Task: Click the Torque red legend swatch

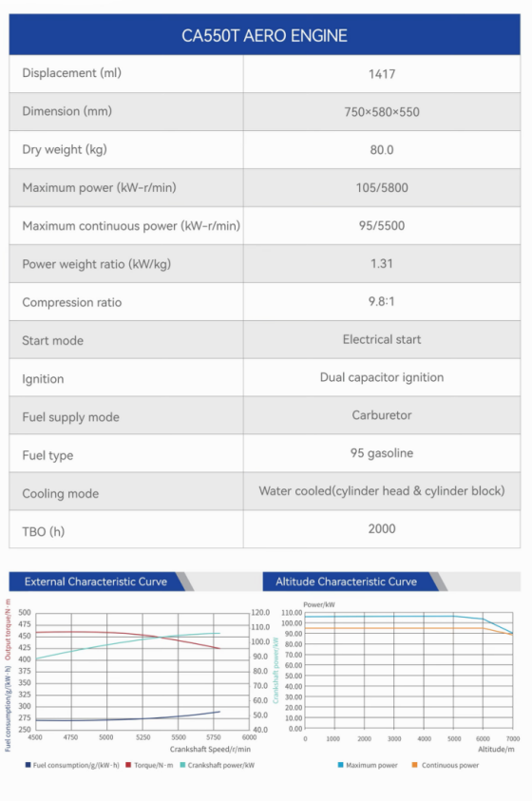Action: (x=128, y=765)
